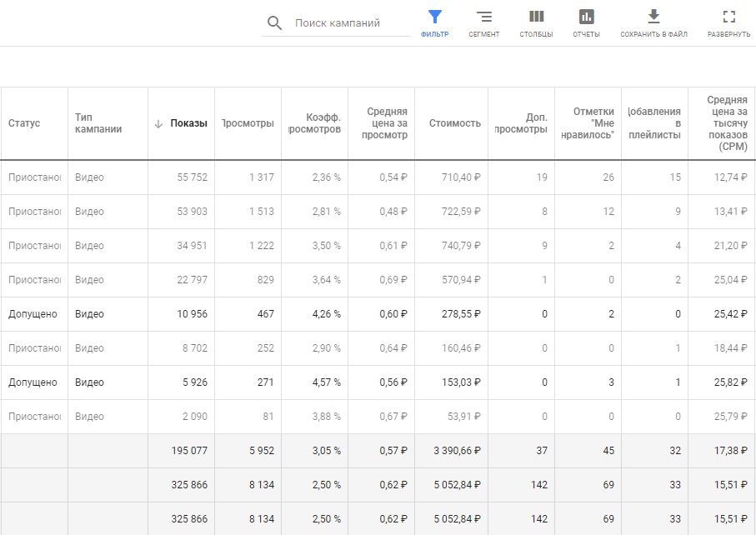The width and height of the screenshot is (756, 535).
Task: Click the view rate 4,57 %
Action: coord(327,382)
